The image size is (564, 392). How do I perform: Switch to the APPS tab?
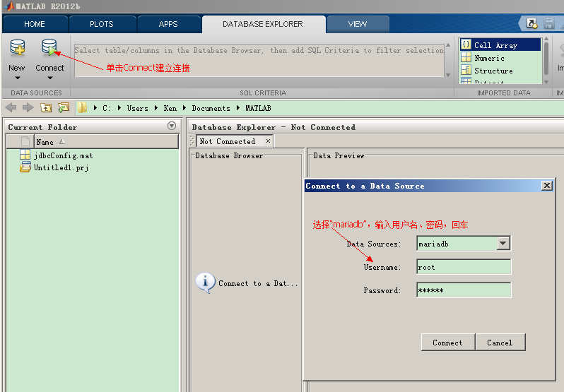pyautogui.click(x=168, y=24)
